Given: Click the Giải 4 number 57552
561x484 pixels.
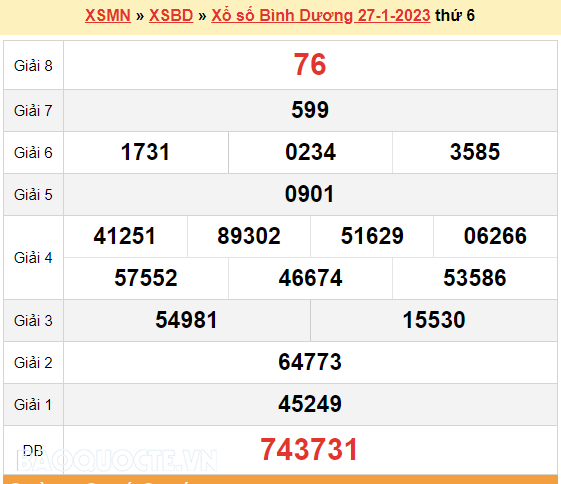Looking at the screenshot, I should pos(146,278).
